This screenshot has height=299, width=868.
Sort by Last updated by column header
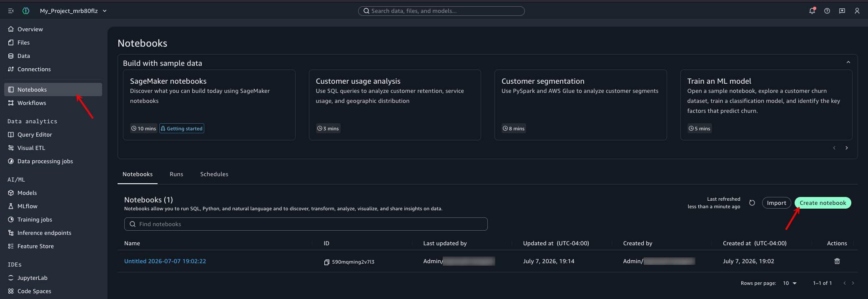tap(445, 243)
